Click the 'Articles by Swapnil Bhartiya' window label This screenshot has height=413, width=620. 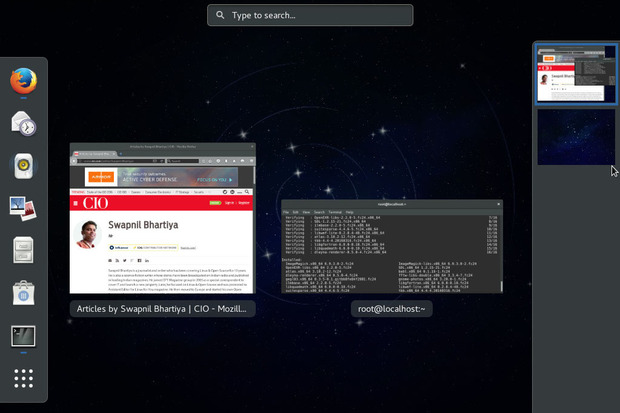point(162,309)
